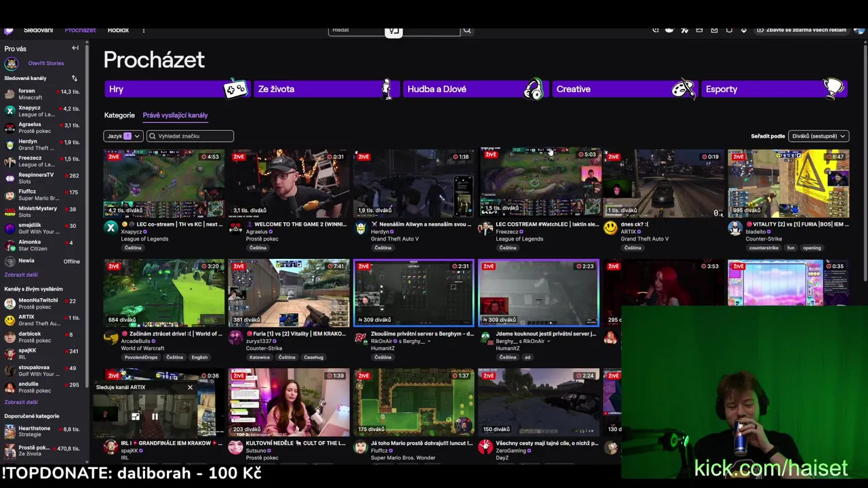Open the Creative category banner
Screen dimensions: 868x488
coord(625,89)
